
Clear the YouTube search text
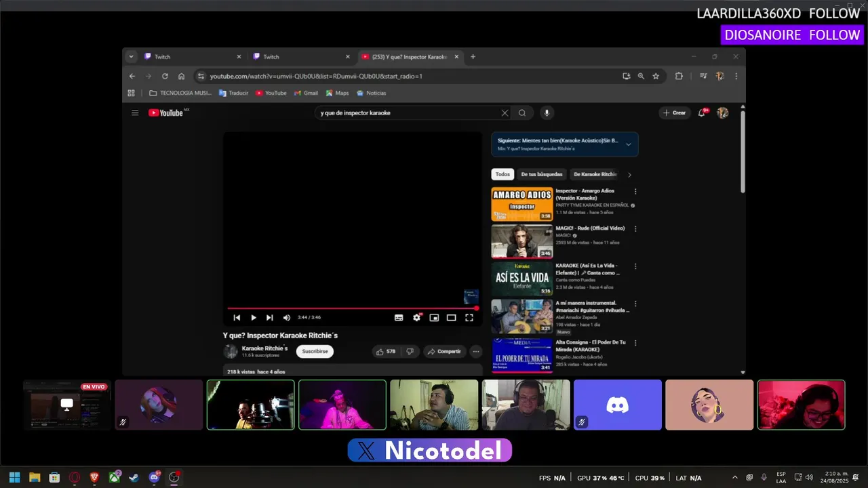[x=505, y=113]
